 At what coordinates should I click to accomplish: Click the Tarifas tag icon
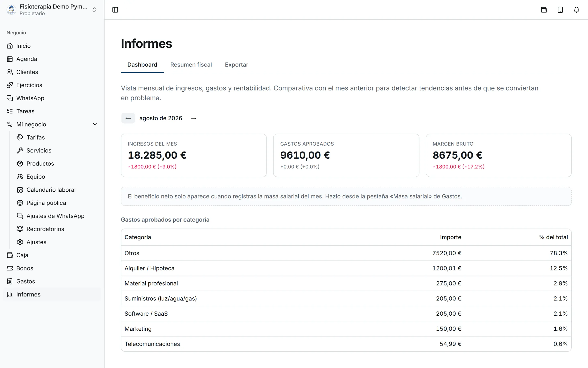20,137
